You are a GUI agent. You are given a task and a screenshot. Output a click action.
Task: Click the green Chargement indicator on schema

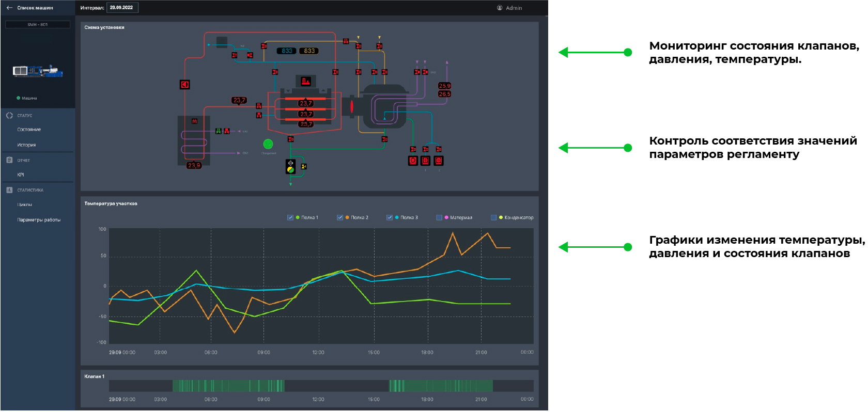coord(268,144)
